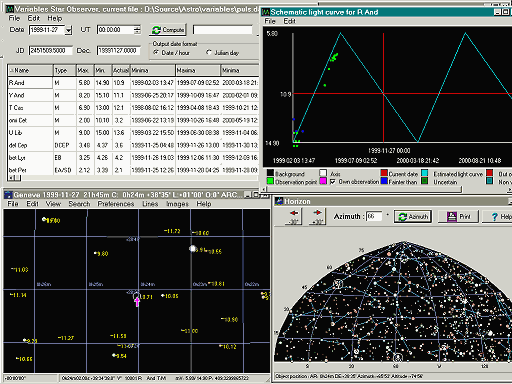
Task: Click the magenta Own observation color swatch
Action: (x=323, y=181)
